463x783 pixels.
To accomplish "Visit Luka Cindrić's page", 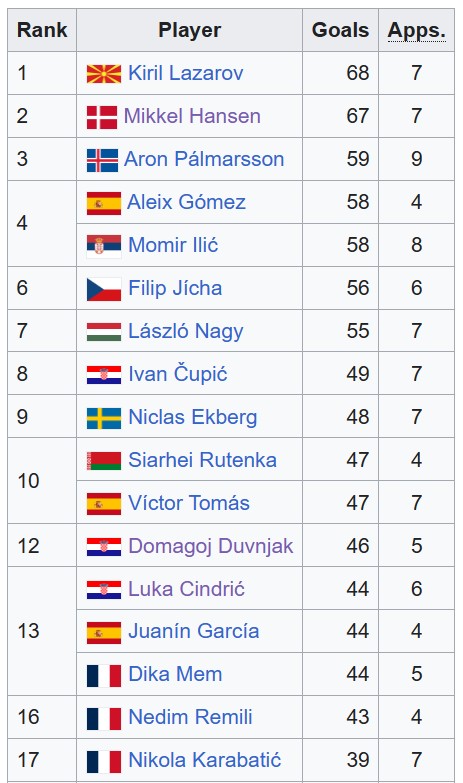I will click(x=187, y=589).
